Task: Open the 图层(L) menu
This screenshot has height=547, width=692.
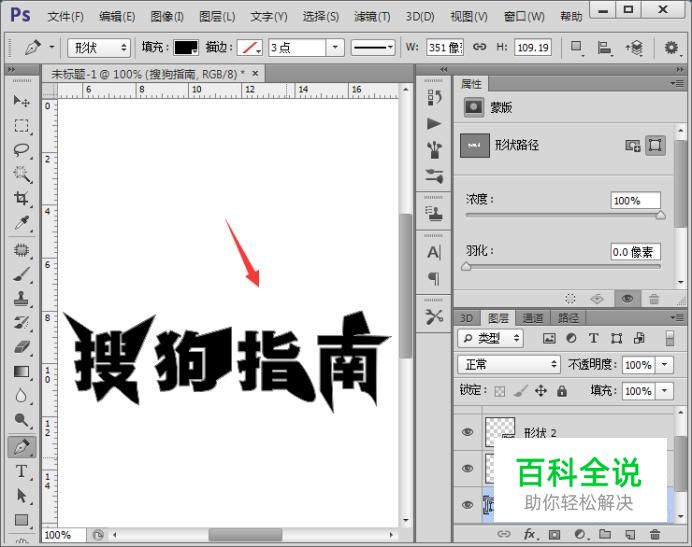Action: (x=217, y=17)
